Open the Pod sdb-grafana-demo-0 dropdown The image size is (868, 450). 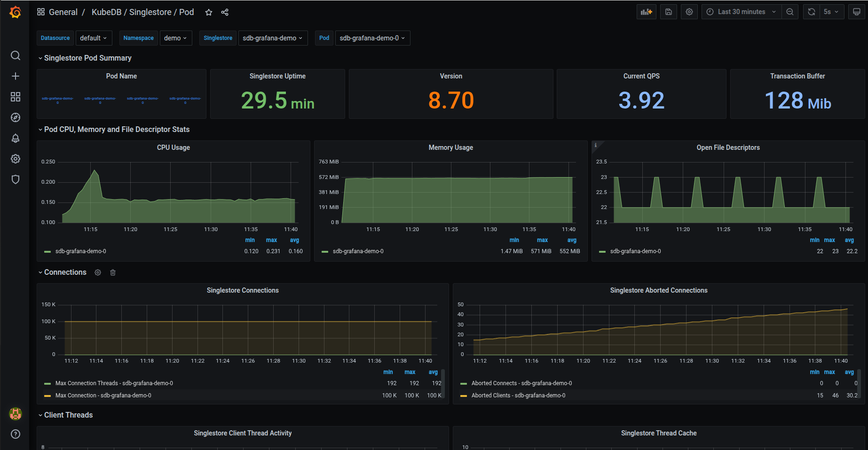pos(372,38)
